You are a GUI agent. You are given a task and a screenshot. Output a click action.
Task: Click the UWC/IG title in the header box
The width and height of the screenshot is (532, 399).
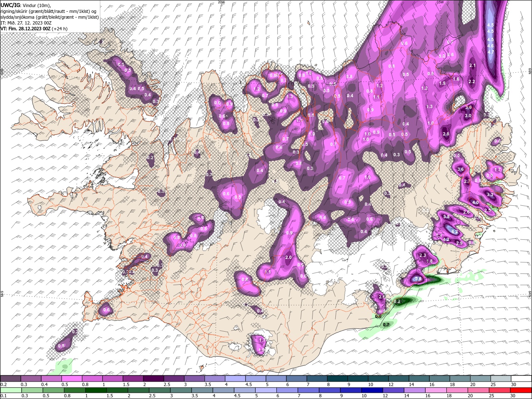click(10, 5)
